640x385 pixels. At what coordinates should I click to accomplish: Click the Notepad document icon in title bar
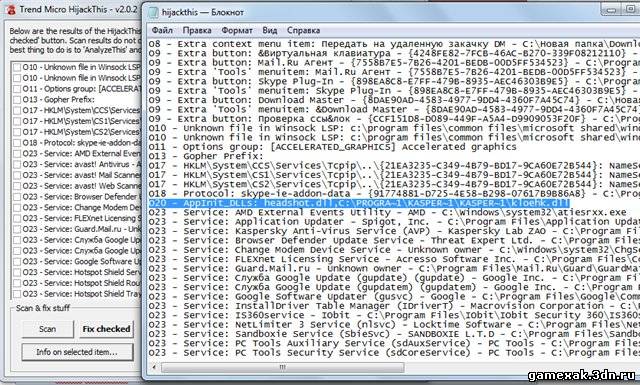tap(153, 12)
